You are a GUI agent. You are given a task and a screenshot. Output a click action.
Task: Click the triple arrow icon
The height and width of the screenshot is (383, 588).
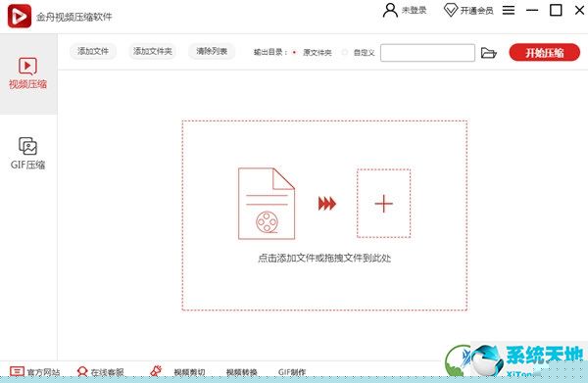327,204
